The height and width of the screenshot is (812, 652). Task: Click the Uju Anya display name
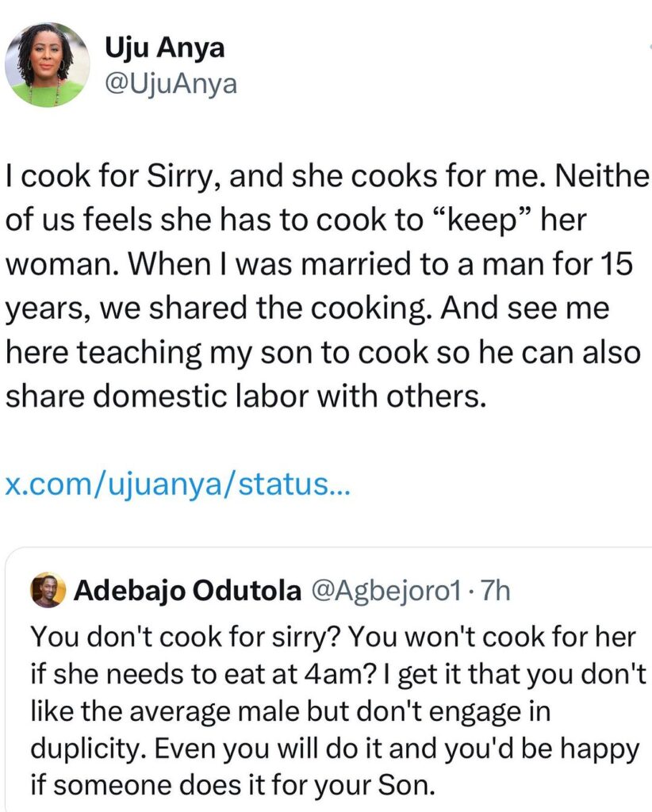pyautogui.click(x=164, y=48)
